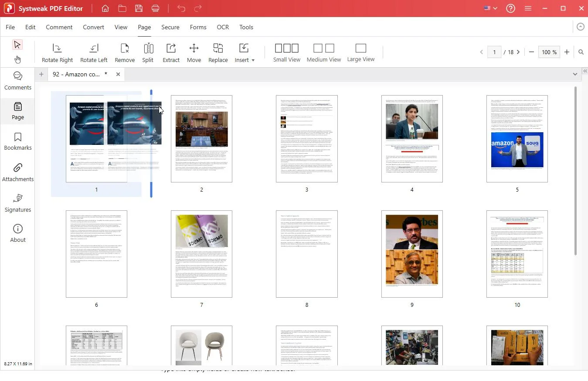
Task: Decrease zoom with the minus control
Action: 531,52
